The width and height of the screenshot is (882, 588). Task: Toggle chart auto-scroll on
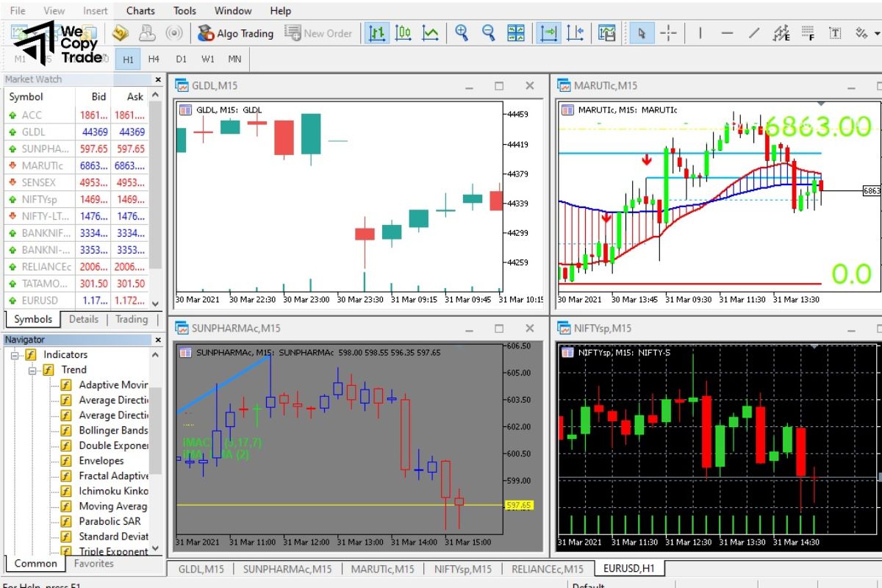[x=547, y=33]
